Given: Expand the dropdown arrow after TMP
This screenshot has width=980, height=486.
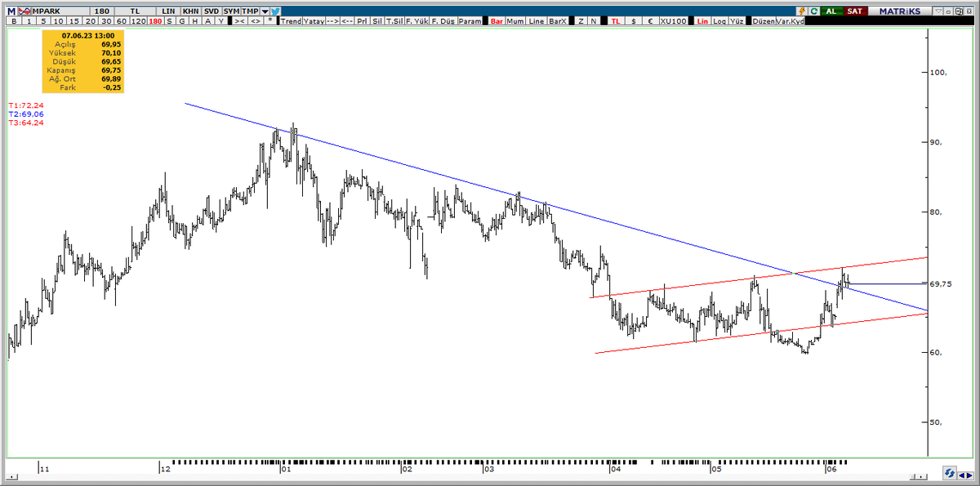Looking at the screenshot, I should [x=265, y=11].
